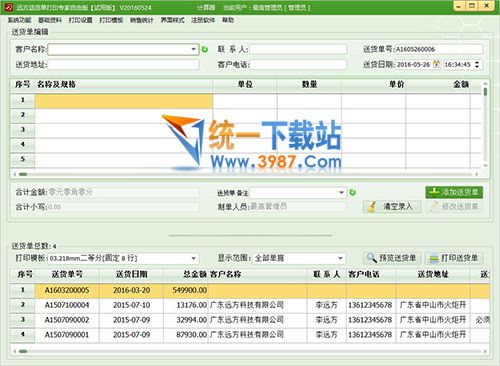Click refresh icon beside 客户名称 field
The width and height of the screenshot is (500, 366).
coord(205,49)
